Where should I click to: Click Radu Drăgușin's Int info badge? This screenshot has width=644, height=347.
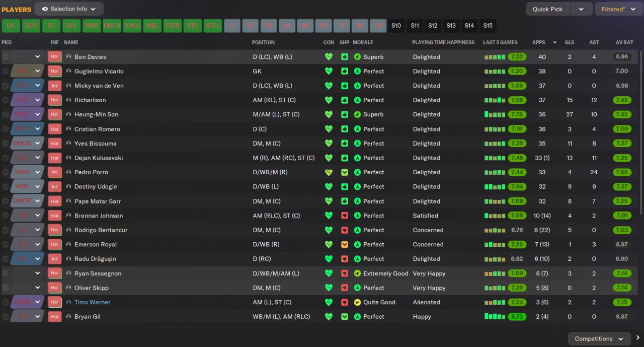(x=54, y=259)
